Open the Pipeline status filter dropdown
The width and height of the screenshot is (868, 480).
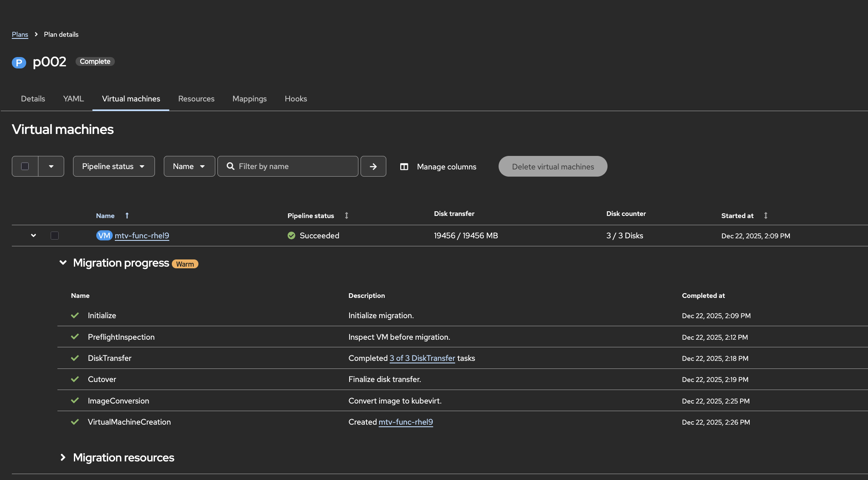coord(114,166)
